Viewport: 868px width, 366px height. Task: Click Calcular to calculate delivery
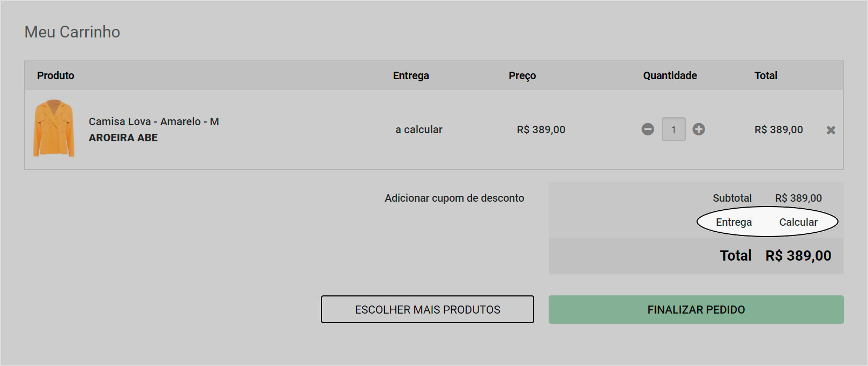pyautogui.click(x=798, y=222)
